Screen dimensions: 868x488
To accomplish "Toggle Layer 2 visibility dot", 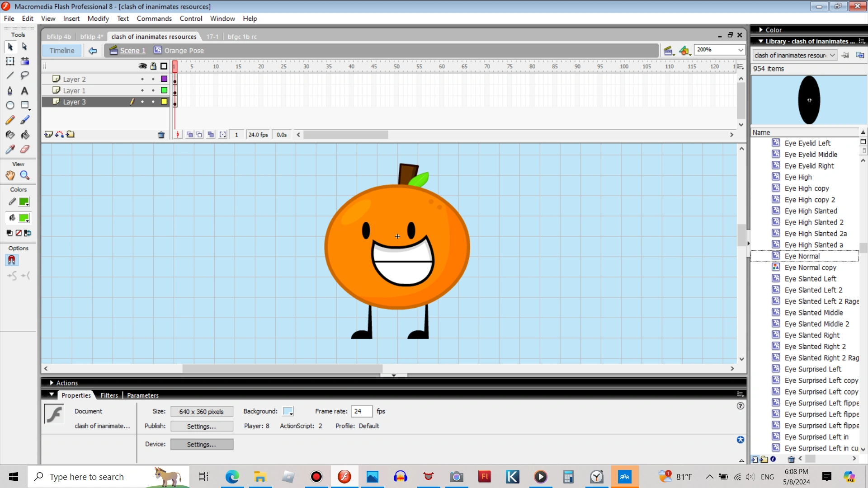I will tap(142, 79).
